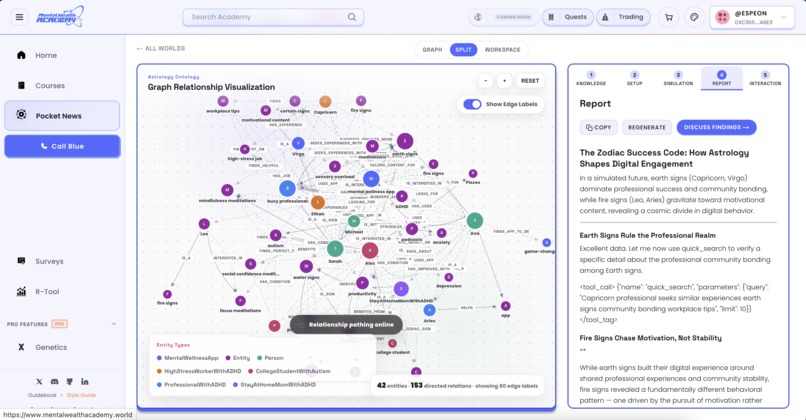
Task: Click Regenerate report button
Action: click(647, 127)
